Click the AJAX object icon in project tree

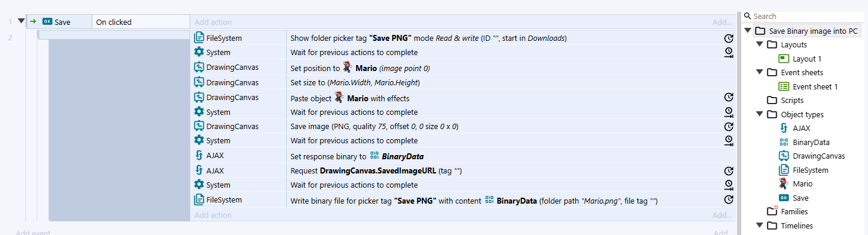(783, 128)
